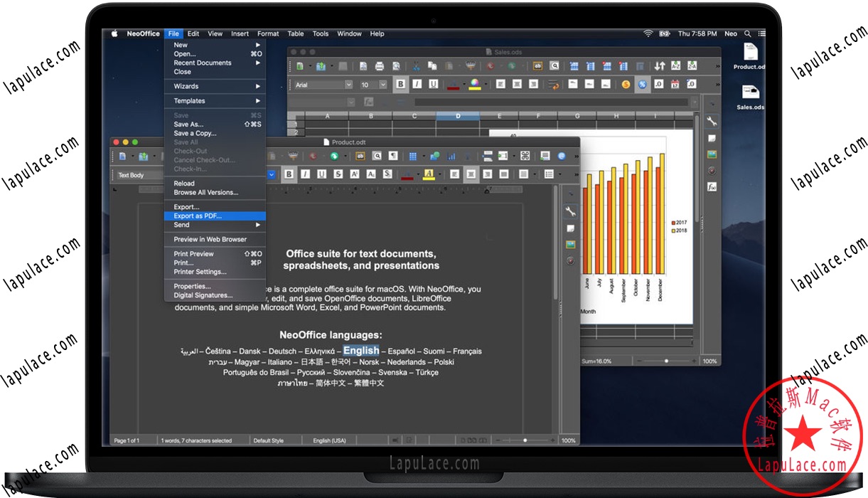Toggle formatting marks display in Writer

[392, 156]
